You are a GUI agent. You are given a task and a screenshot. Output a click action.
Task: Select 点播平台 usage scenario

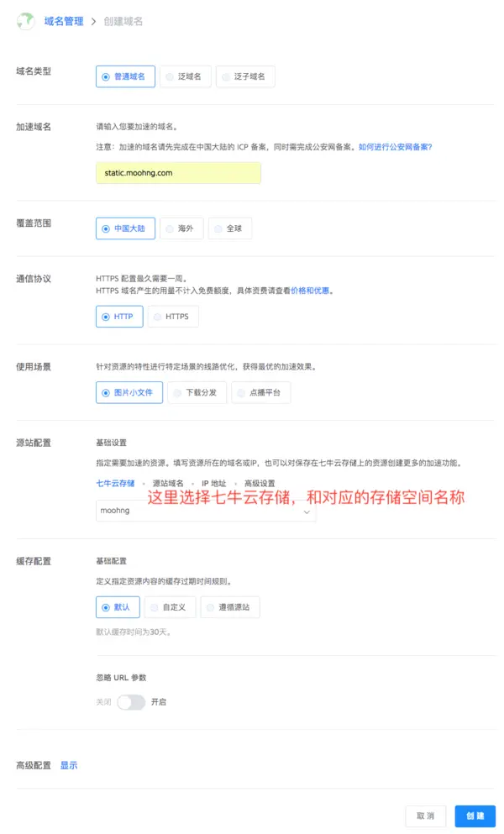tap(260, 392)
